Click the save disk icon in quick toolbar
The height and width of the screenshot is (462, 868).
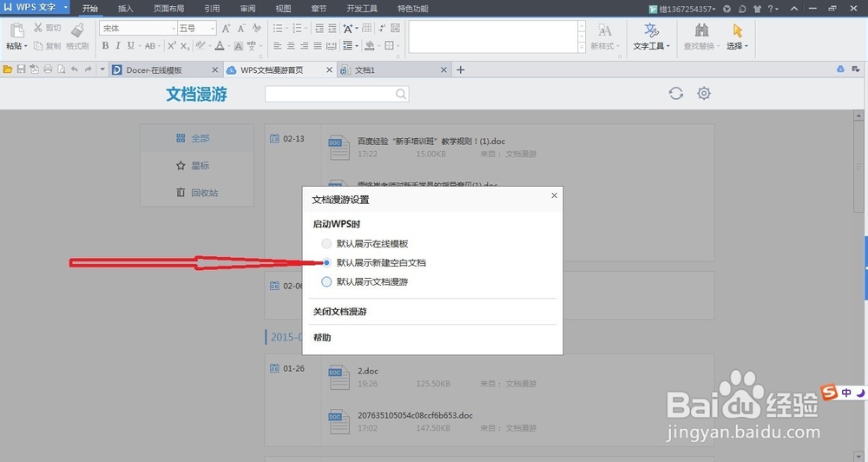tap(21, 69)
